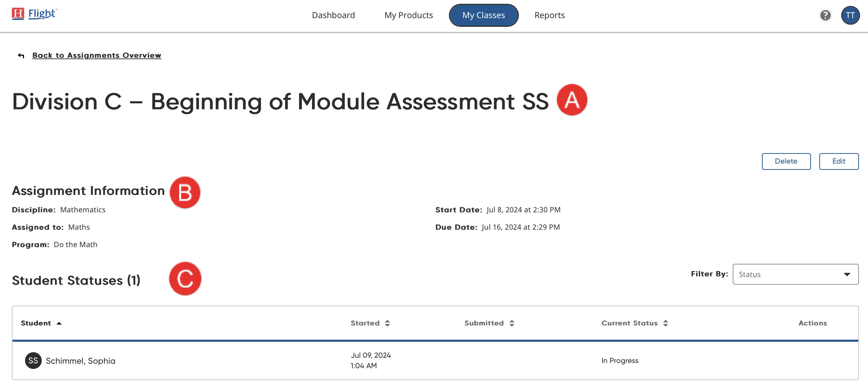Click Back to Assignments Overview link
868x387 pixels.
(97, 55)
